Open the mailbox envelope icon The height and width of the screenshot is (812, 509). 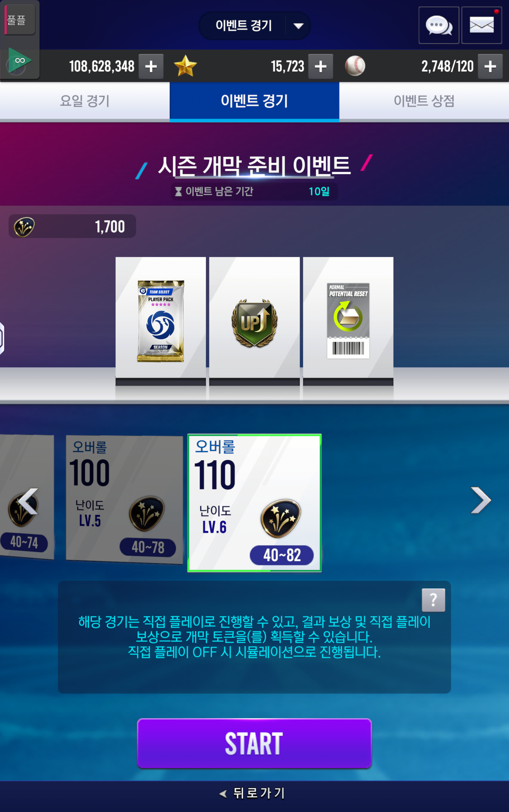(482, 25)
